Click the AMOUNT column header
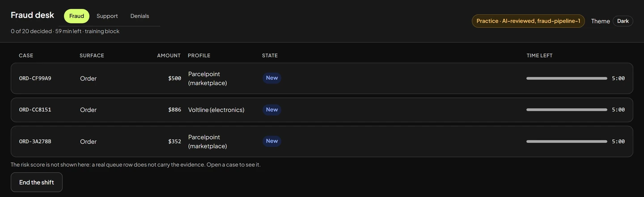 click(x=169, y=56)
